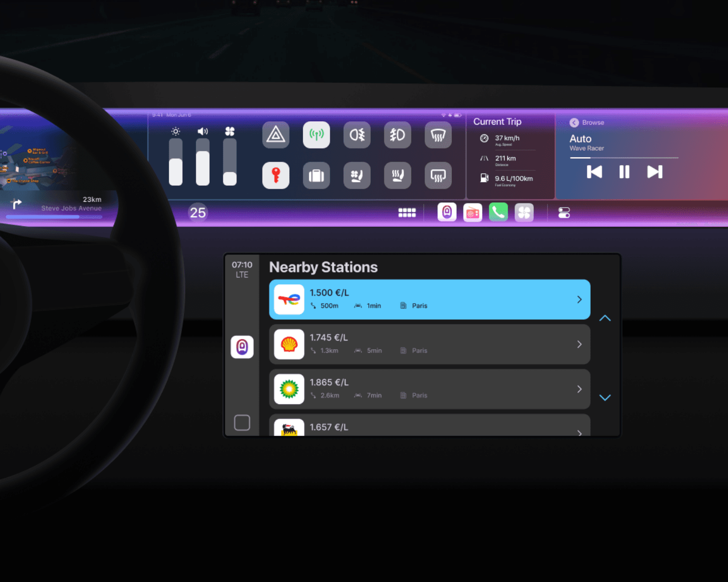Tap the fuel economy pump icon
This screenshot has width=728, height=582.
coord(484,178)
